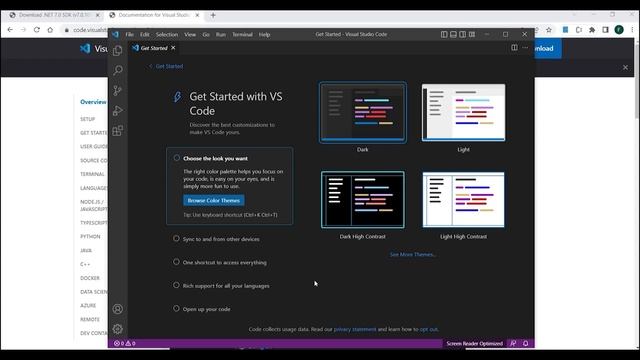Screen dimensions: 640x360
Task: Open SETUP section in docs sidebar
Action: [x=87, y=119]
